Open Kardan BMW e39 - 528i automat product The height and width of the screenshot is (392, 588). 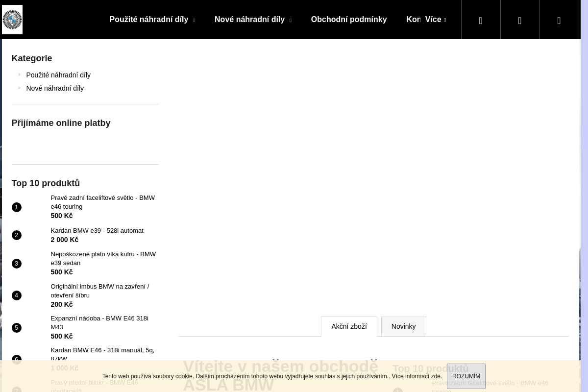(97, 230)
